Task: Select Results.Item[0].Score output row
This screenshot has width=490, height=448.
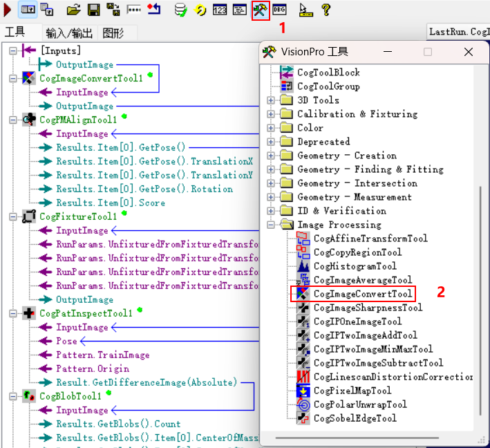Action: click(111, 203)
